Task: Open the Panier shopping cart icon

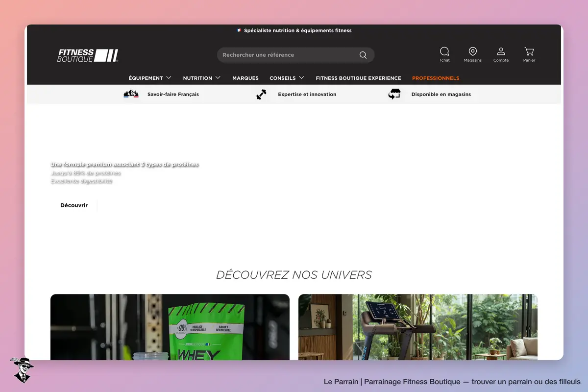Action: click(529, 51)
